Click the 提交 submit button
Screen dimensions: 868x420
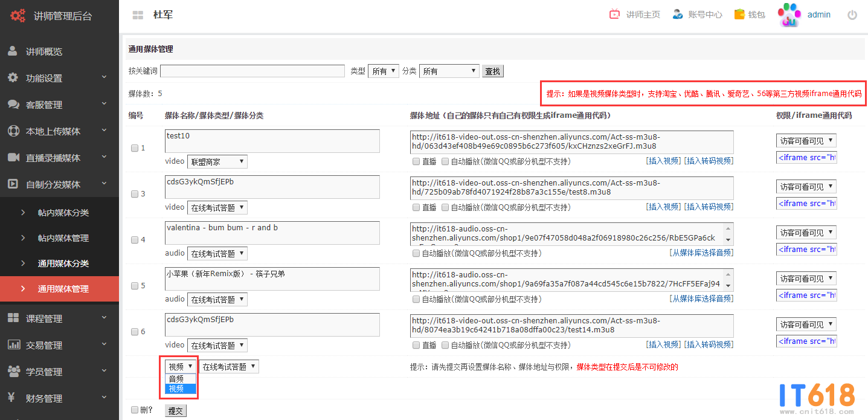[175, 411]
